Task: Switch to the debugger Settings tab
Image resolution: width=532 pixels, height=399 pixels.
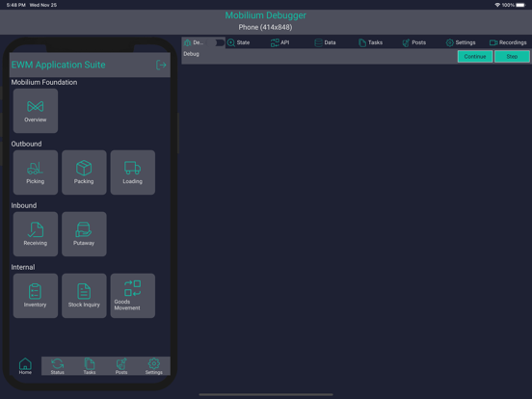Action: click(x=461, y=42)
